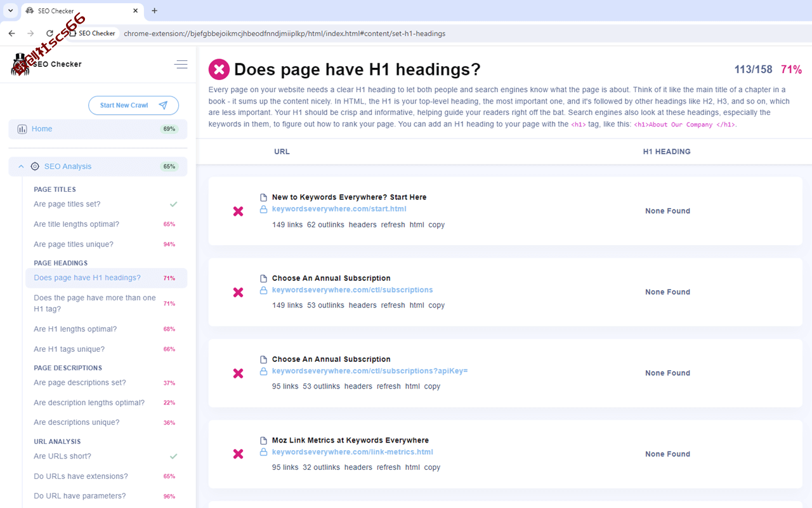
Task: Click the URL column header
Action: click(282, 152)
